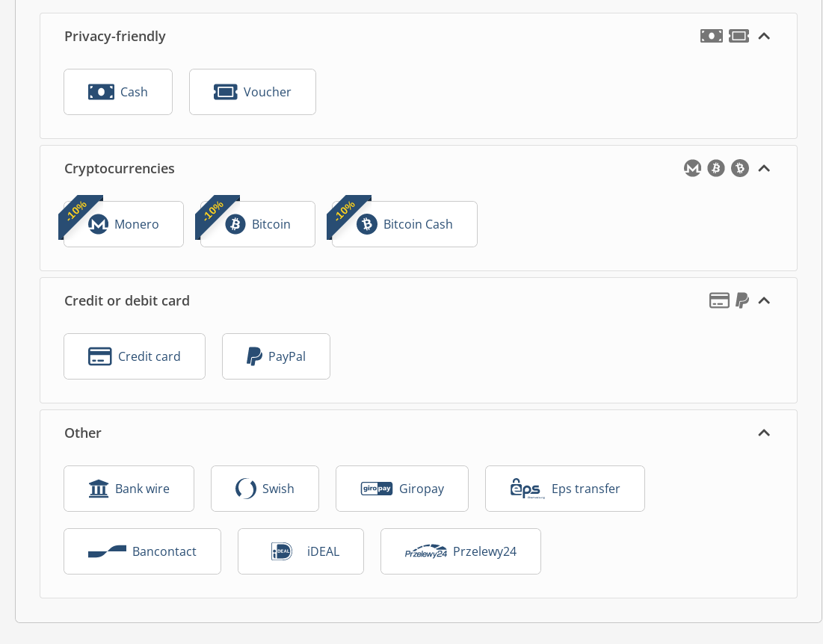Click the giropay logo
This screenshot has width=823, height=644.
coord(377,489)
